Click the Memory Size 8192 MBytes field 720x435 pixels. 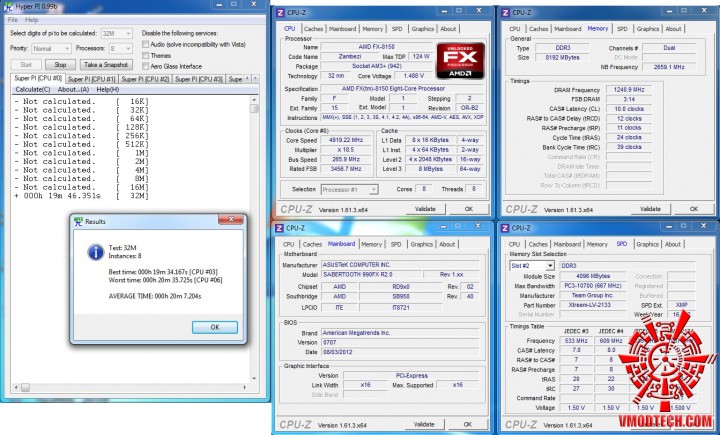point(562,58)
